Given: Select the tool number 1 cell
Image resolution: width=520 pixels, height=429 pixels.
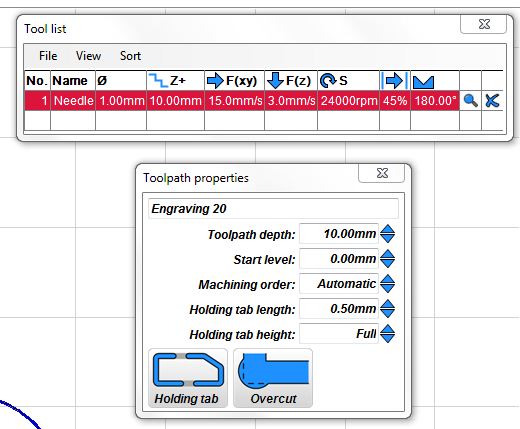Looking at the screenshot, I should [x=37, y=101].
